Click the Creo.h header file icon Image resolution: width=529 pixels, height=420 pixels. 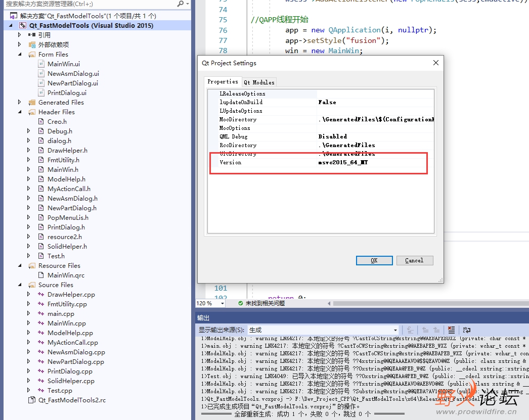point(41,122)
